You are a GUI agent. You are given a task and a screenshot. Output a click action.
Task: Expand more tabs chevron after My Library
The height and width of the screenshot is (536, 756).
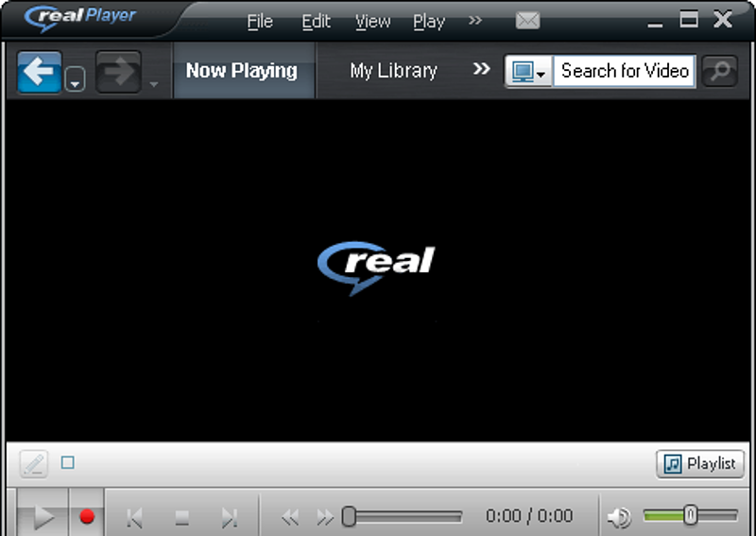481,69
